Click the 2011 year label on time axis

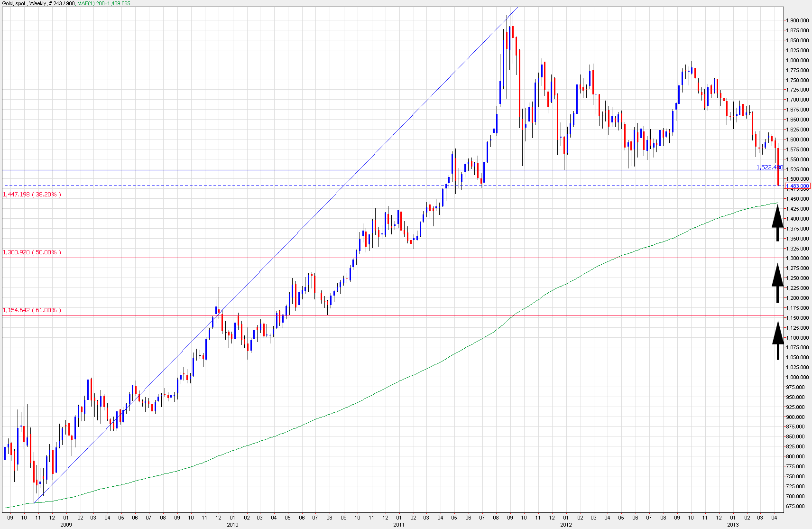pyautogui.click(x=399, y=525)
